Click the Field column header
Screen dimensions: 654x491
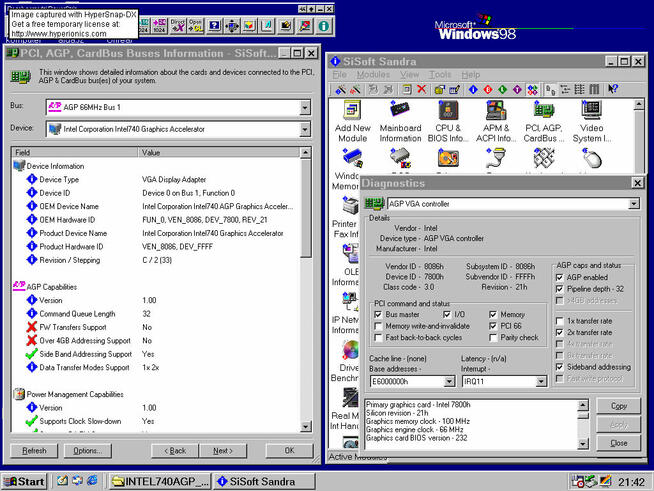[75, 152]
